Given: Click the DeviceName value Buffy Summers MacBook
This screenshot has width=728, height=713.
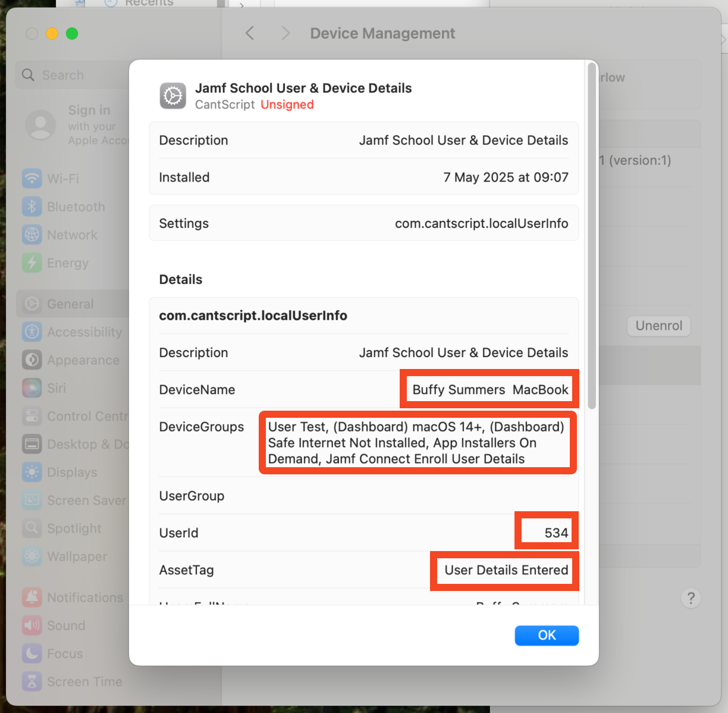Looking at the screenshot, I should [x=490, y=390].
